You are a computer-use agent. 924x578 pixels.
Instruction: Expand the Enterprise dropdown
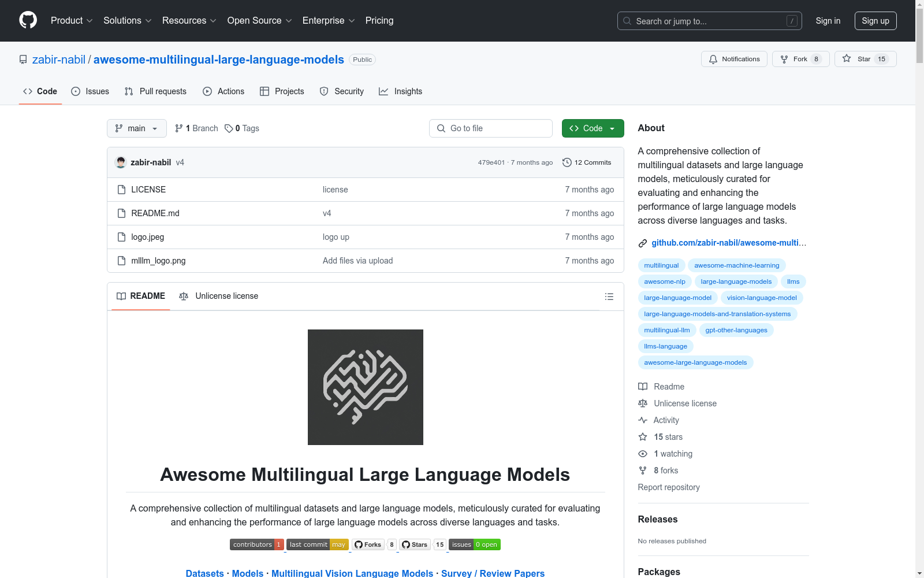pyautogui.click(x=329, y=20)
